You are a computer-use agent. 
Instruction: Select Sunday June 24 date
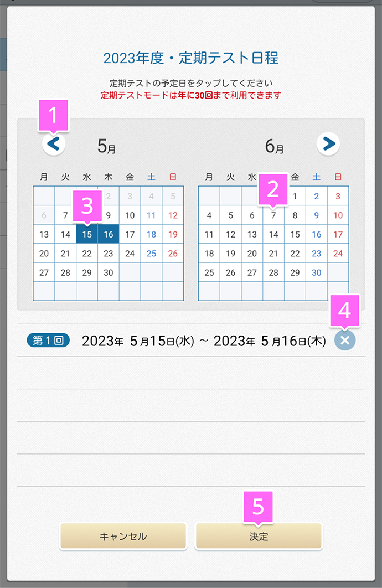point(338,254)
